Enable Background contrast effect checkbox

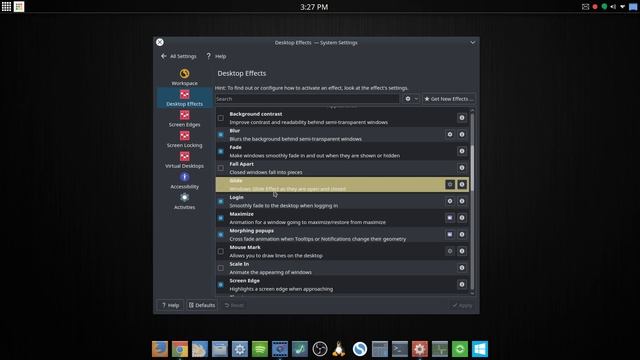pyautogui.click(x=221, y=118)
